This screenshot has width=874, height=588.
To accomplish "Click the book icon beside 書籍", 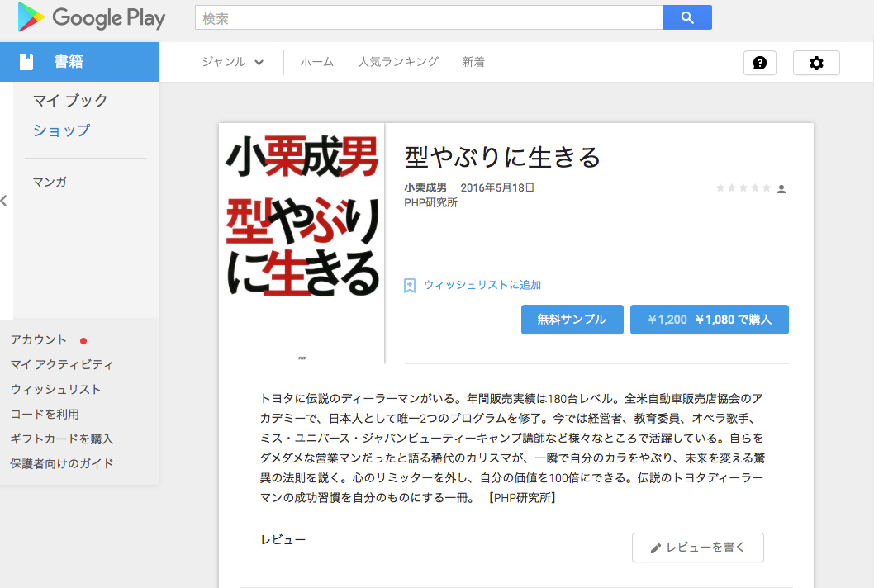I will [26, 61].
